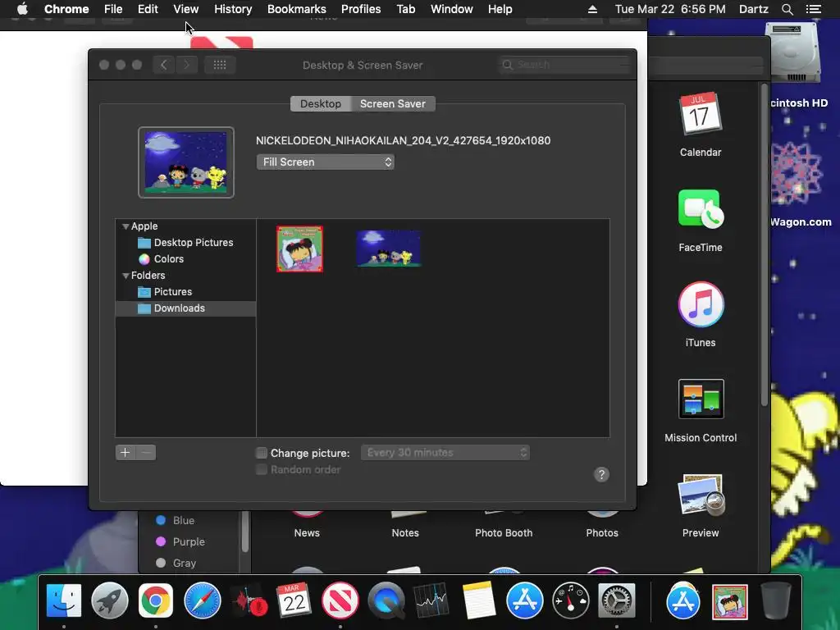Go back in preferences window
This screenshot has width=840, height=630.
164,65
